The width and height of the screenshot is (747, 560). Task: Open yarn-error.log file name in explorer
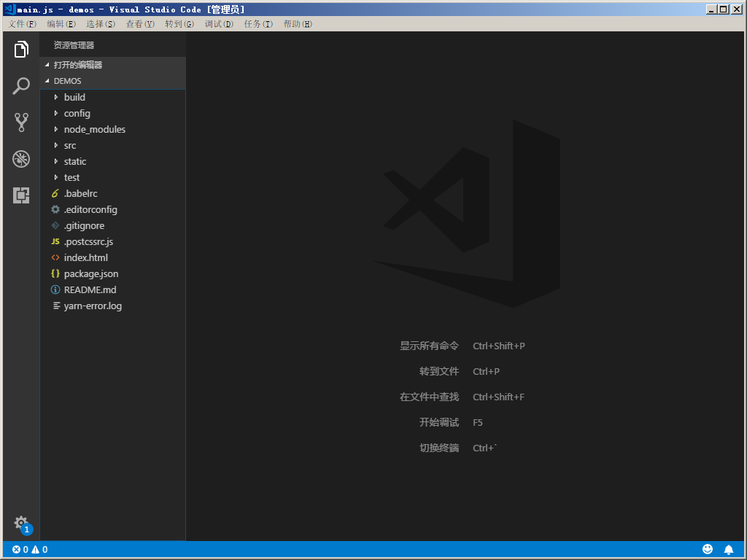[x=93, y=306]
